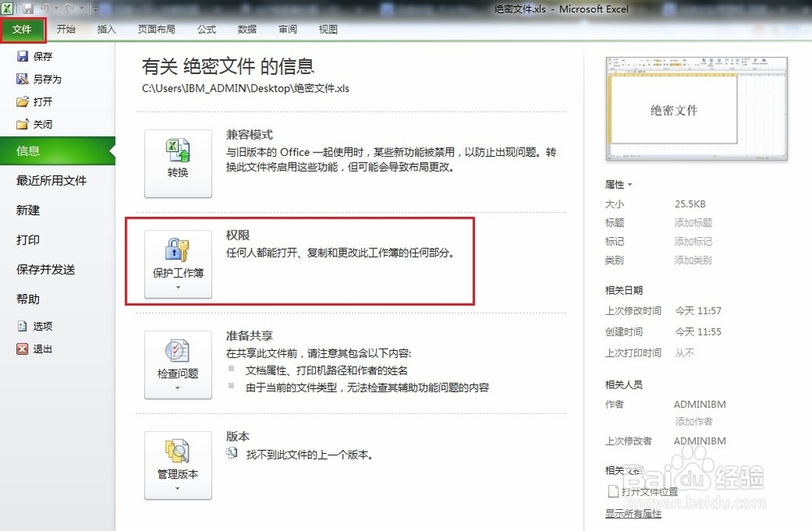Viewport: 812px width, 531px height.
Task: Open 帮助 in the sidebar
Action: point(28,299)
